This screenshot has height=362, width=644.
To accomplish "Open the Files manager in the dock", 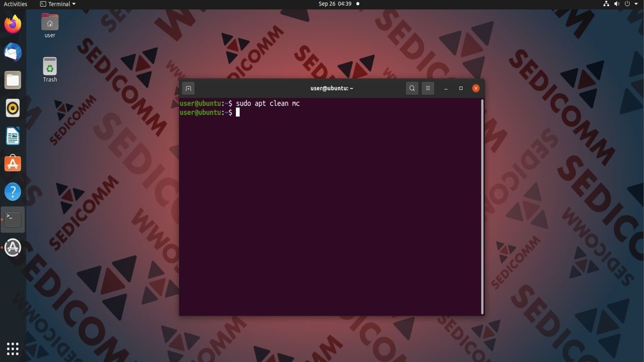I will [x=13, y=80].
